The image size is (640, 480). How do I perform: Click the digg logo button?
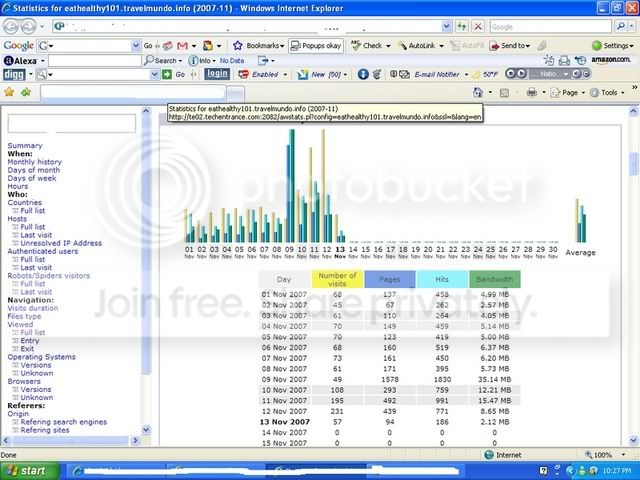point(14,74)
